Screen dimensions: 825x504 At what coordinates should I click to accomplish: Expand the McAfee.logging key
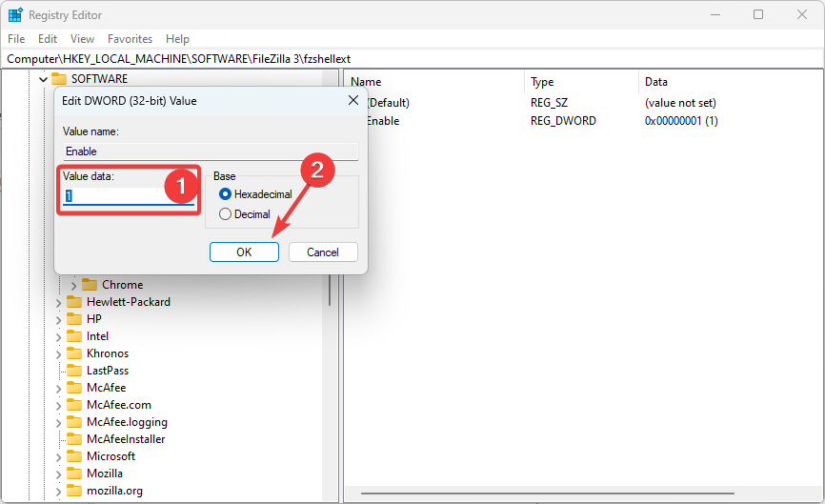pos(58,423)
